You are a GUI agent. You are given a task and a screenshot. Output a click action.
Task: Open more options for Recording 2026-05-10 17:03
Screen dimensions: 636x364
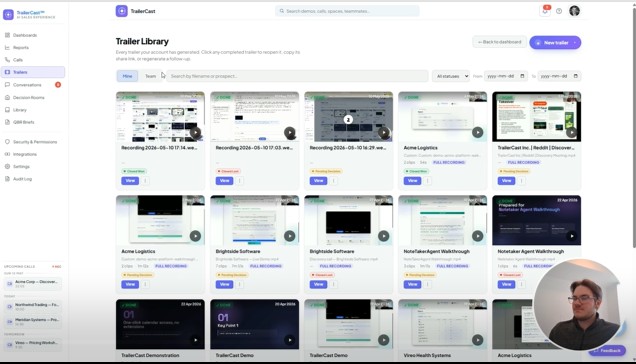pyautogui.click(x=240, y=181)
